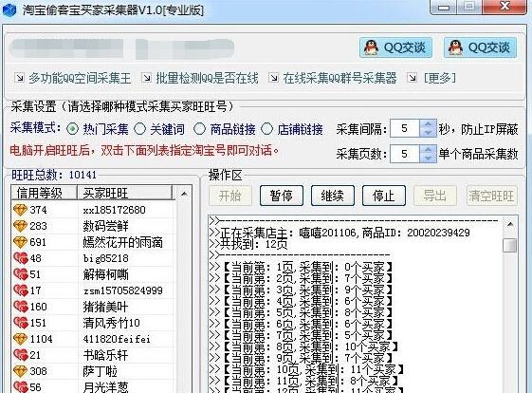This screenshot has height=393, width=532.
Task: Select buyer 数码尝鲜
Action: [x=106, y=226]
